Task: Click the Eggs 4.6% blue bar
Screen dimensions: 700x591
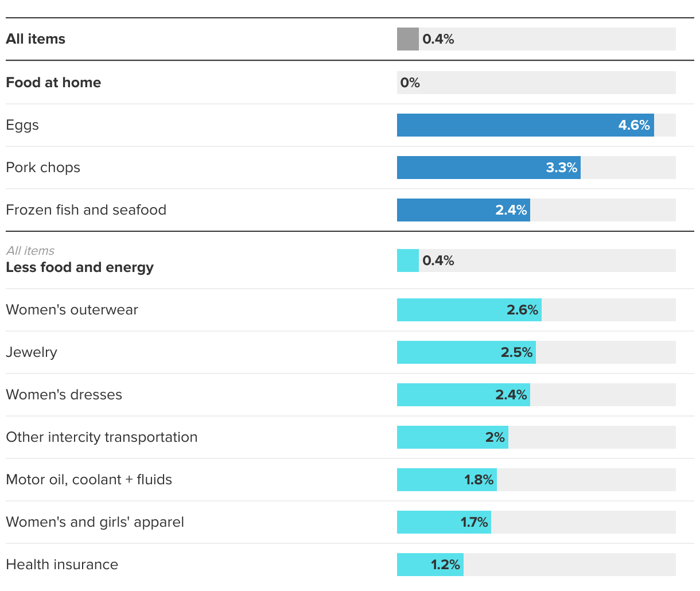Action: pos(525,125)
